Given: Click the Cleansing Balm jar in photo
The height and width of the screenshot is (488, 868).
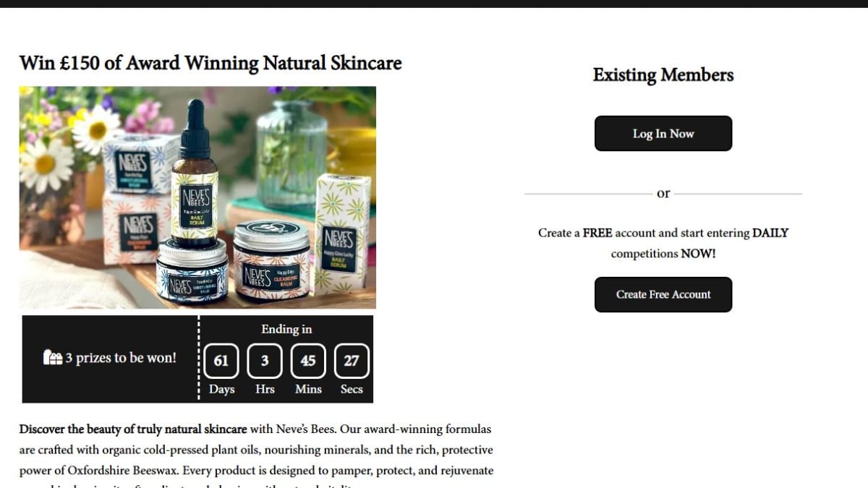Looking at the screenshot, I should (271, 261).
